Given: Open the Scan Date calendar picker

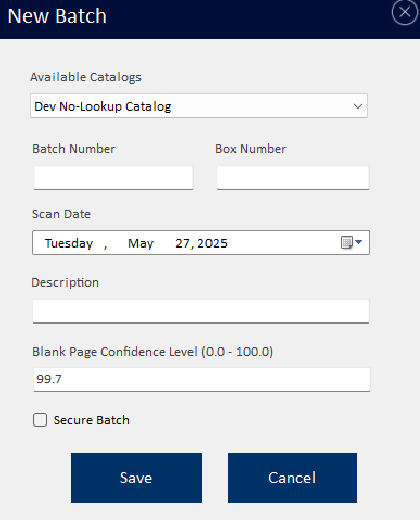Looking at the screenshot, I should coord(352,243).
